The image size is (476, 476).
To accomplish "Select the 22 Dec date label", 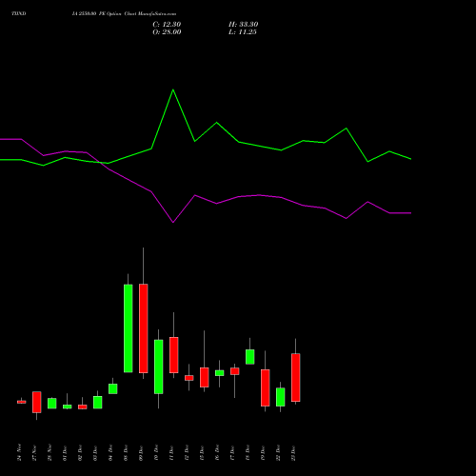I will 278,452.
